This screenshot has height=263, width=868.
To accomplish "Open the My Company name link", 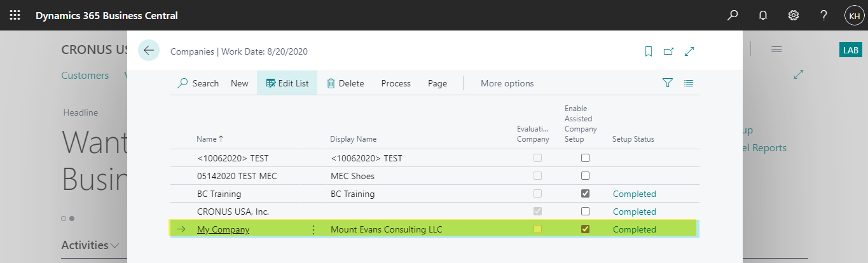I will [223, 229].
